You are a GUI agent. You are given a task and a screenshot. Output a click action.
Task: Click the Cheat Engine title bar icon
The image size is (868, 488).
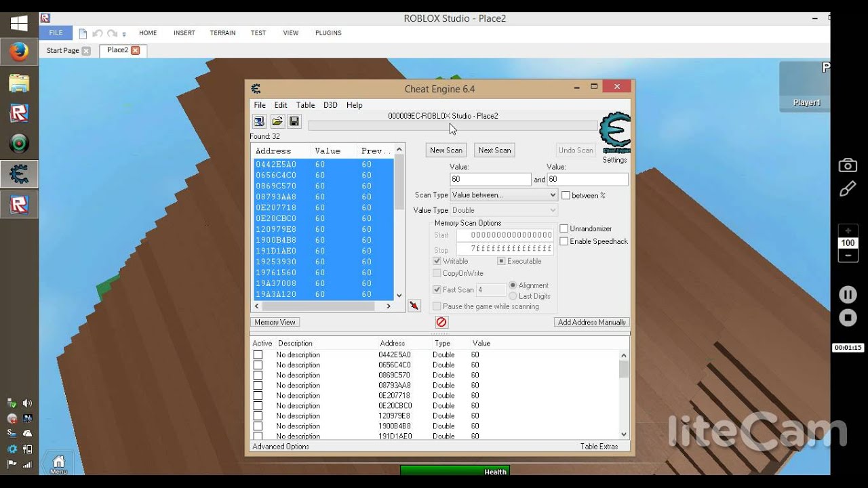[256, 89]
